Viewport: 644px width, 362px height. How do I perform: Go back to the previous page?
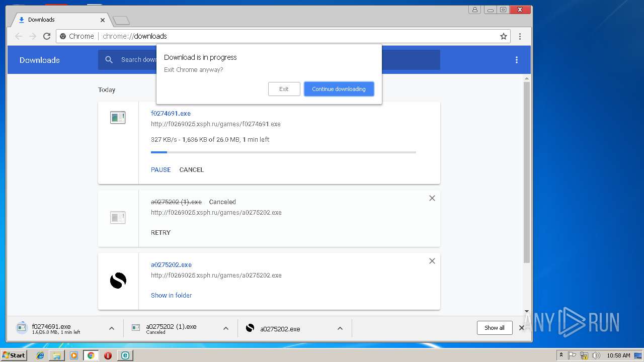[19, 36]
